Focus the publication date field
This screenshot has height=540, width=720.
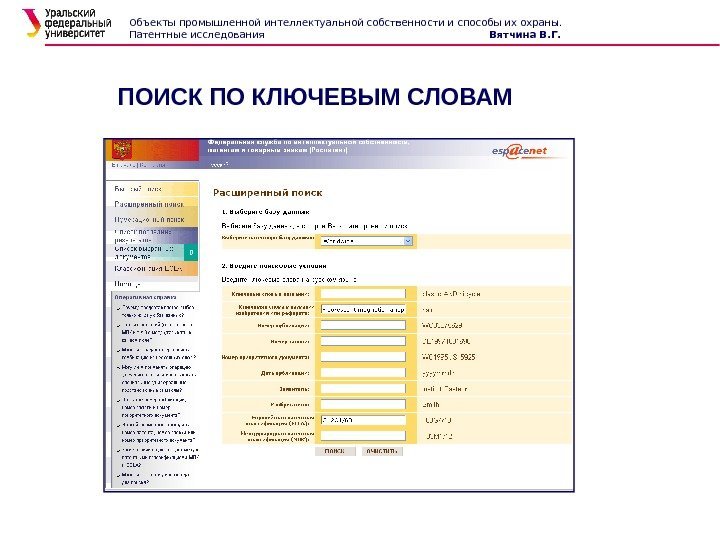click(363, 373)
